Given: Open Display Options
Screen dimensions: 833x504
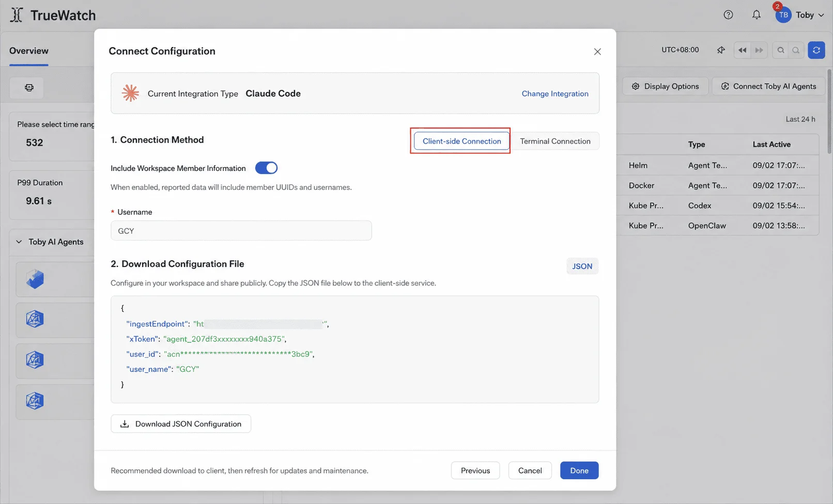Looking at the screenshot, I should [665, 86].
